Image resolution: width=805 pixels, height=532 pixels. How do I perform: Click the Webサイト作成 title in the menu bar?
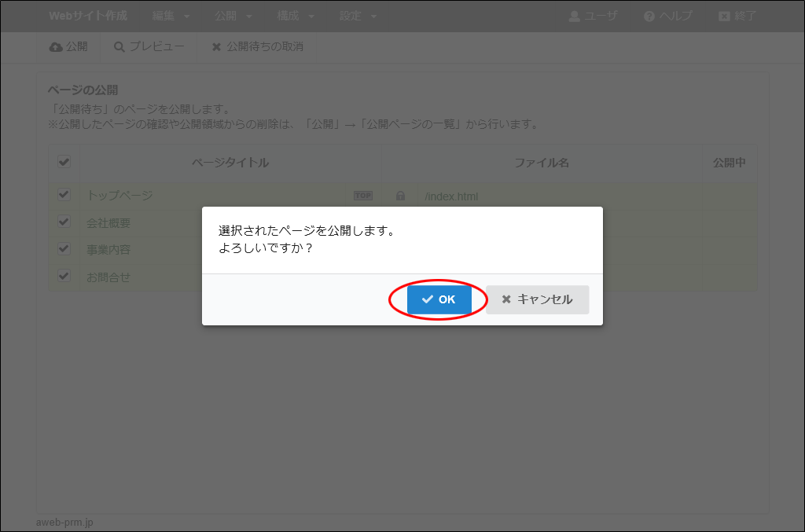87,17
